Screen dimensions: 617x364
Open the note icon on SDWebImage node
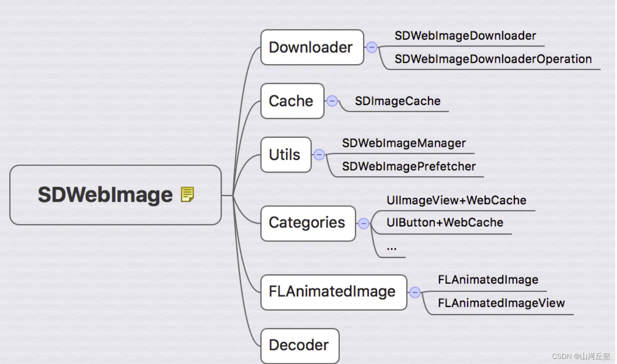[187, 194]
